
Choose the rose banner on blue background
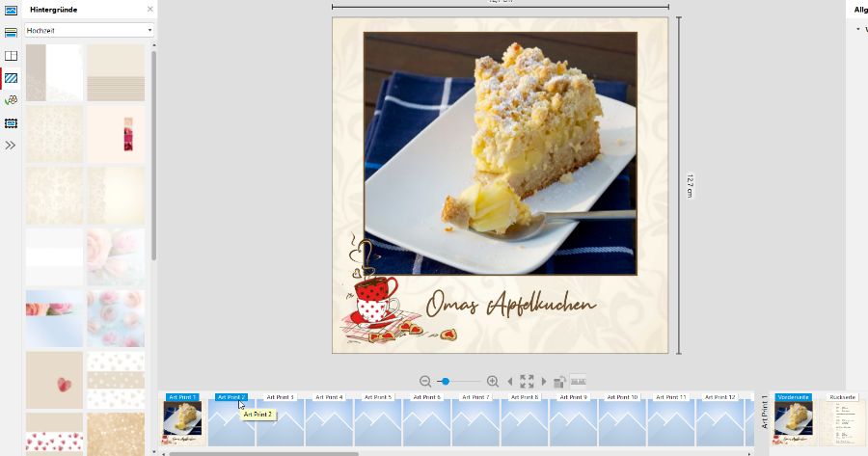[x=54, y=319]
